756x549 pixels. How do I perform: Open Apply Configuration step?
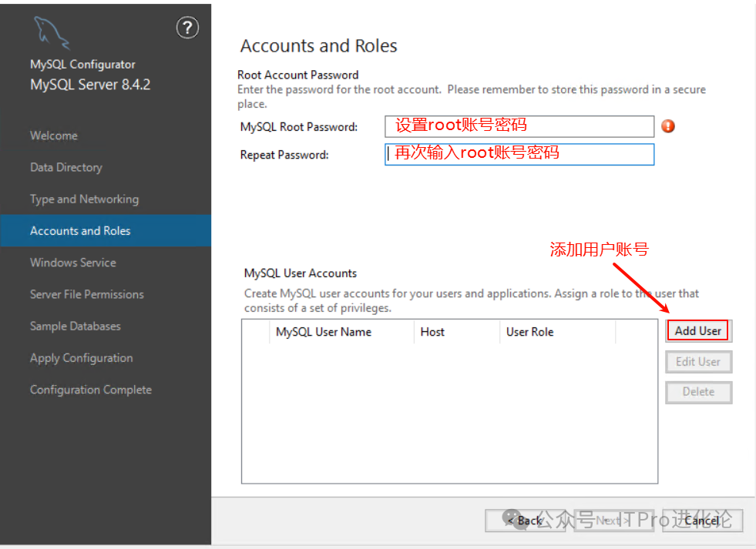tap(81, 358)
